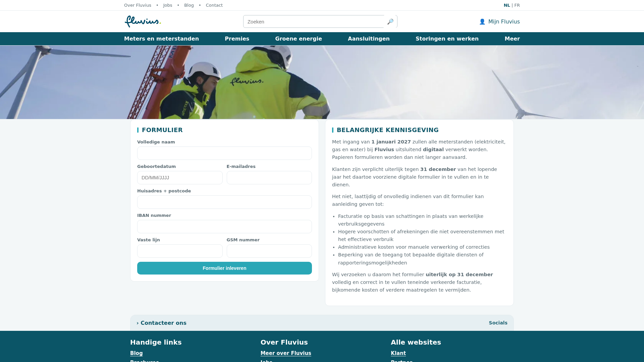Click the BELANGRIJKE KENNISGEVING heading

388,130
